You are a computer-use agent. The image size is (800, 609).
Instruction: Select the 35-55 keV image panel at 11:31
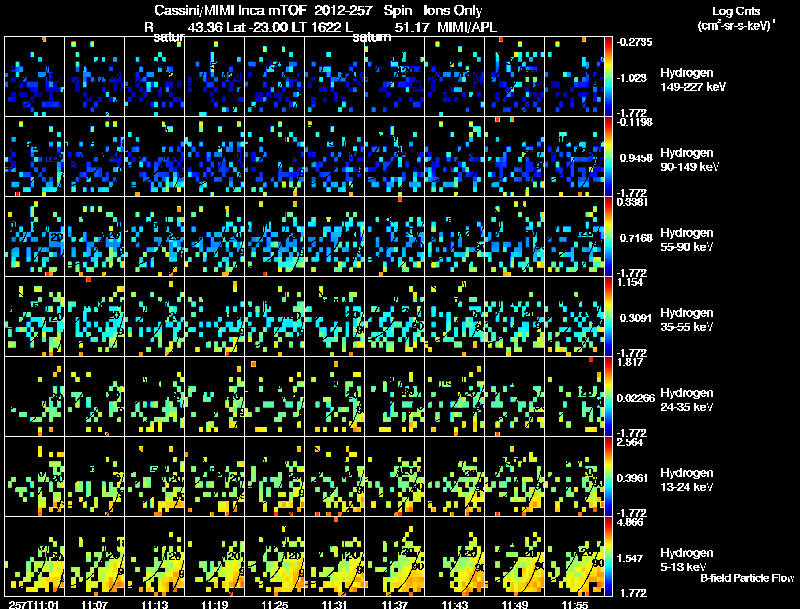334,317
